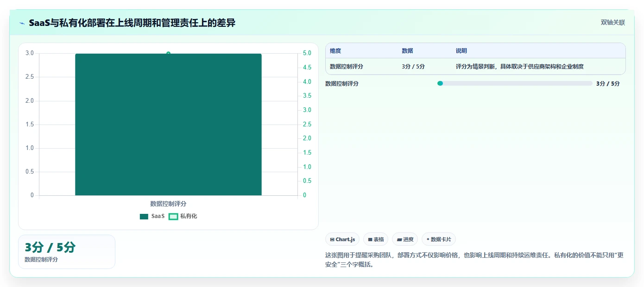Viewport: 644px width, 287px height.
Task: Click the 双轴关联 label in header
Action: tap(613, 23)
